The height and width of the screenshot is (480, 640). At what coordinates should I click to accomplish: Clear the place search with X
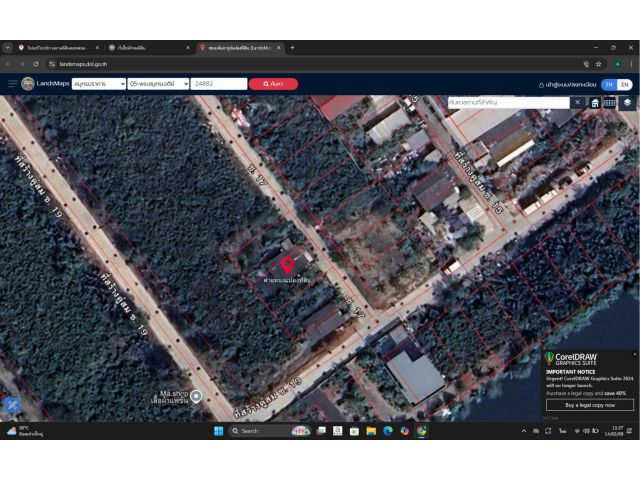click(x=578, y=102)
